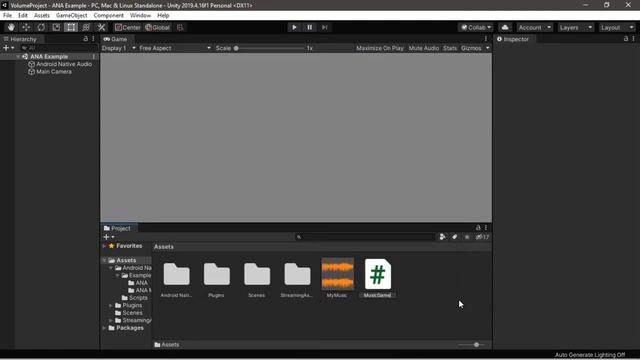640x360 pixels.
Task: Select the MyMusic audio clip
Action: pyautogui.click(x=338, y=278)
